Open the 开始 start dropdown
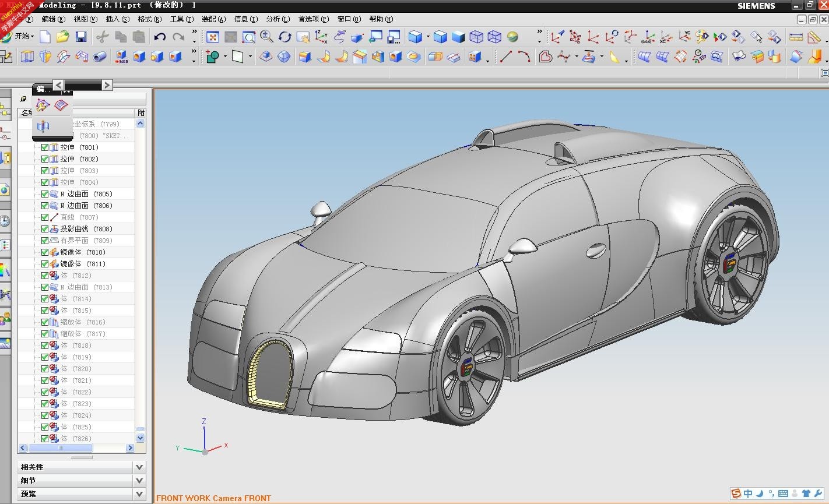This screenshot has height=504, width=829. [18, 36]
